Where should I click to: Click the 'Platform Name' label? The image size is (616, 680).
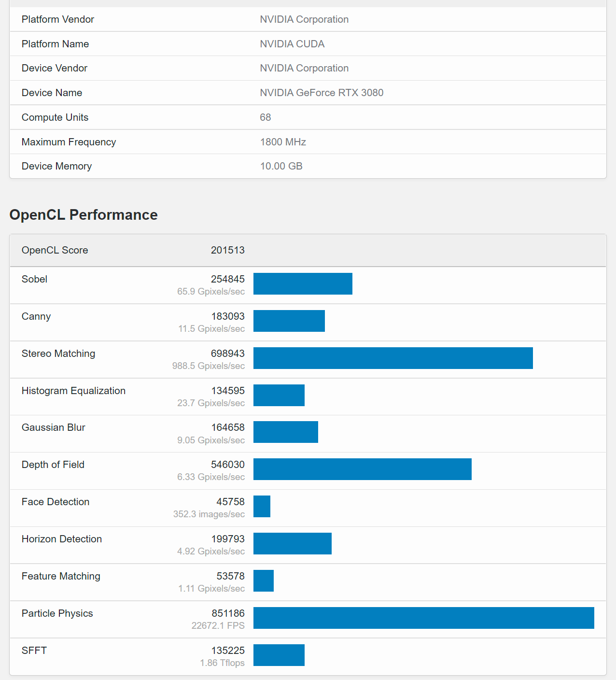point(55,44)
